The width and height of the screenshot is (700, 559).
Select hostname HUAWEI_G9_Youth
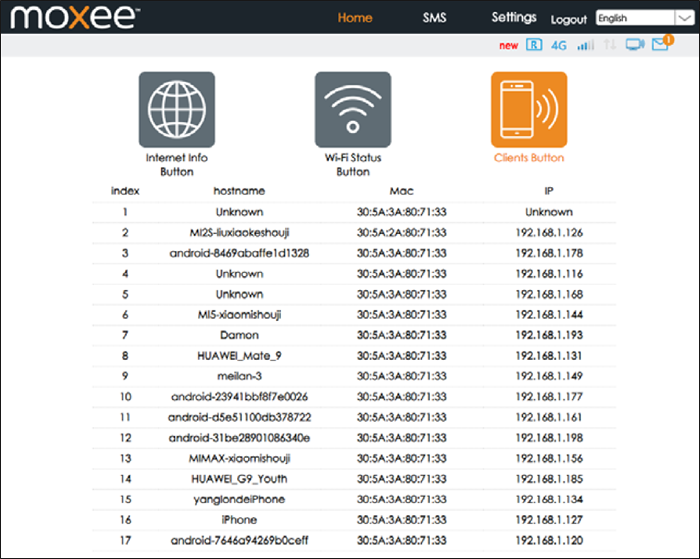[239, 479]
